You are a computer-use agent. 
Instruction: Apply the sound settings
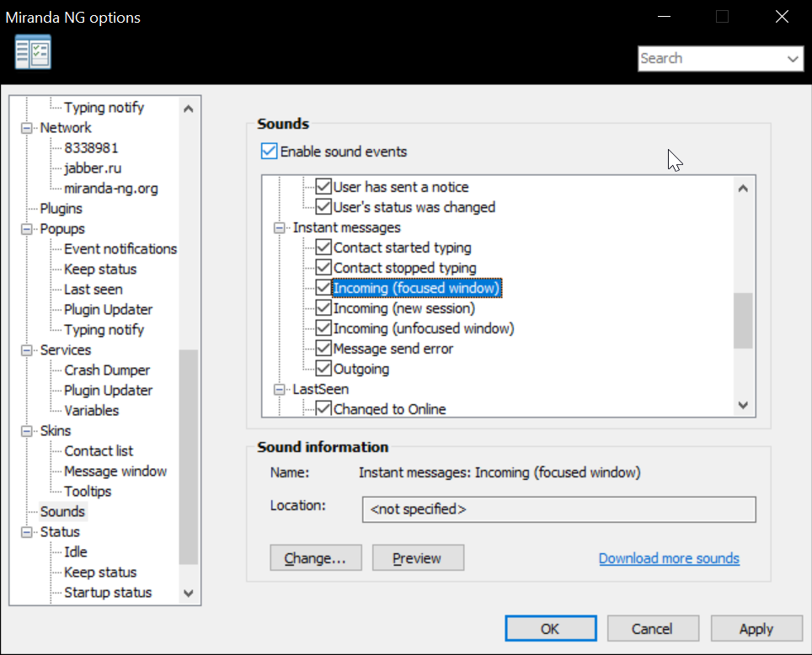click(x=756, y=628)
